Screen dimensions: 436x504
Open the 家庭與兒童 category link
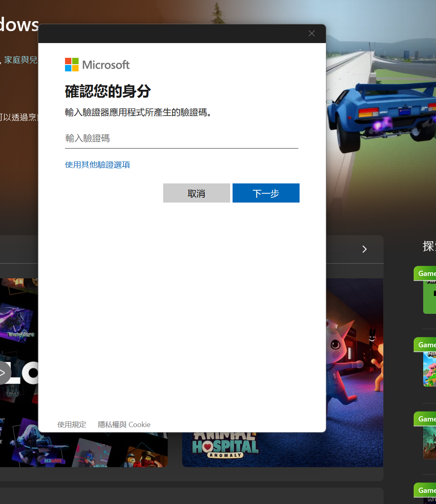21,60
